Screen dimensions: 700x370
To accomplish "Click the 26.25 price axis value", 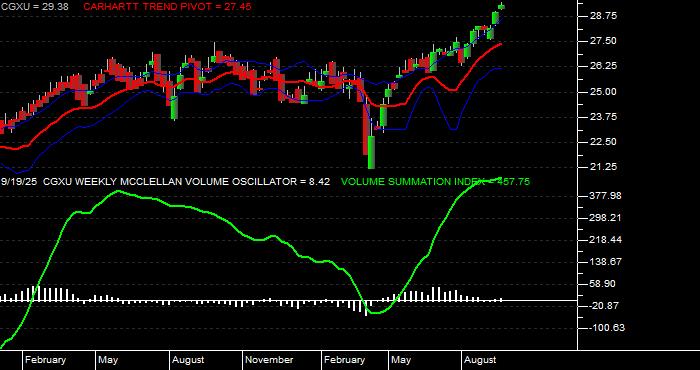I will point(603,66).
